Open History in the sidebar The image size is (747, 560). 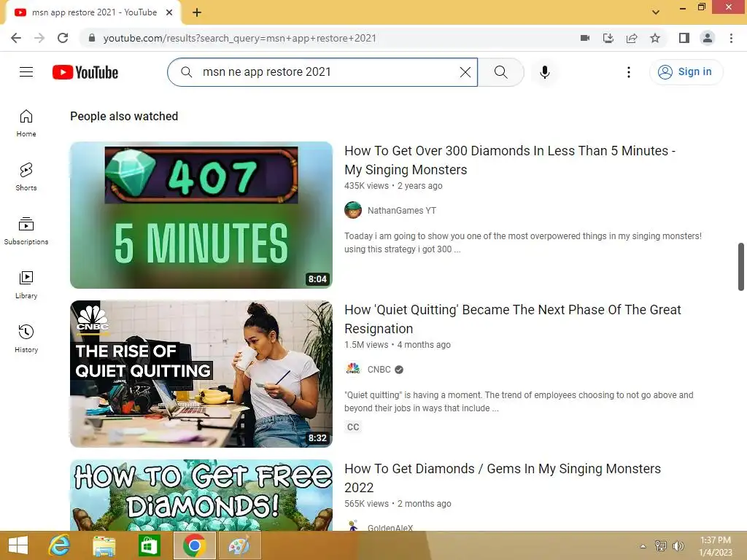pos(26,338)
